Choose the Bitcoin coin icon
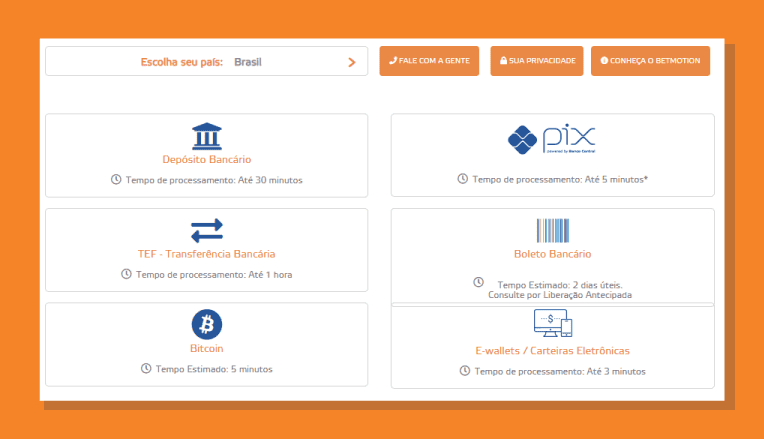 pyautogui.click(x=207, y=324)
